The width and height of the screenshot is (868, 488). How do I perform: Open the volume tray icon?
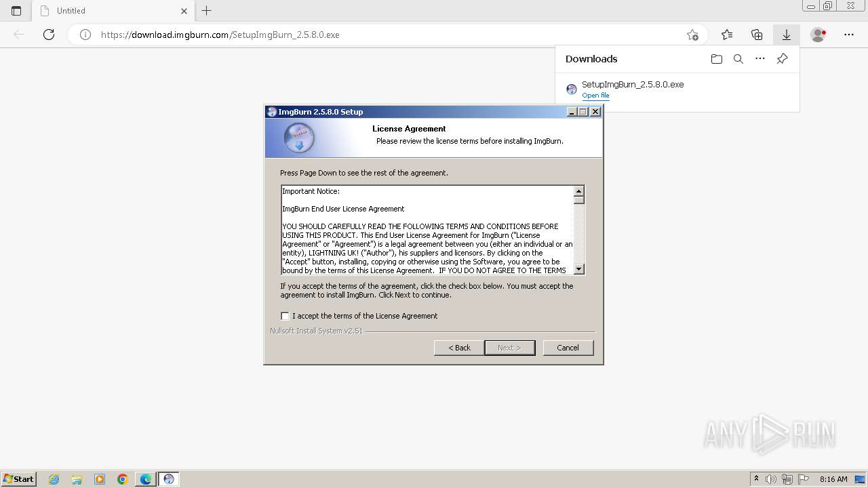pos(771,479)
